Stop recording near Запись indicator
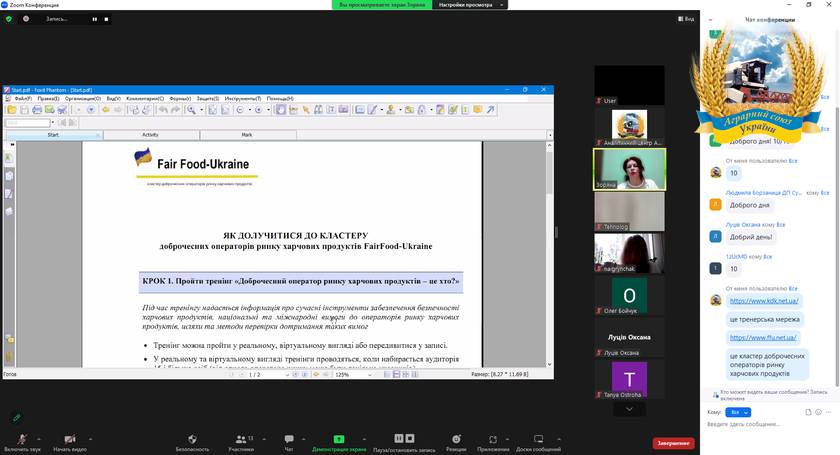Viewport: 840px width, 455px height. 106,19
